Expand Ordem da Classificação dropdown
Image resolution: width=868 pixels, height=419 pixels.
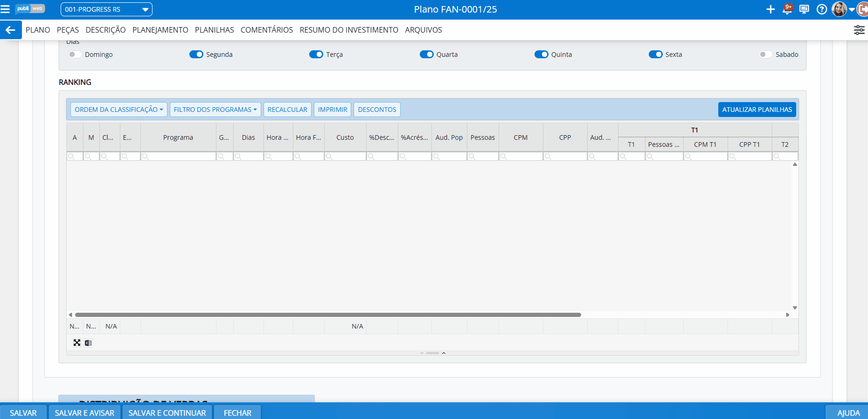pos(118,110)
